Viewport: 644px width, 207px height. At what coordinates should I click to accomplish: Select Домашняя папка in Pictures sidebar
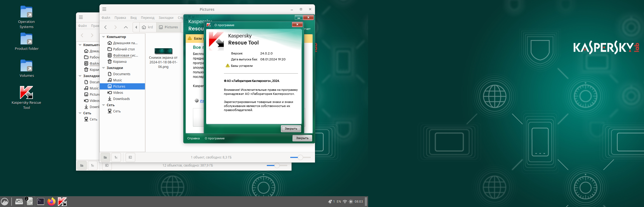[x=123, y=43]
